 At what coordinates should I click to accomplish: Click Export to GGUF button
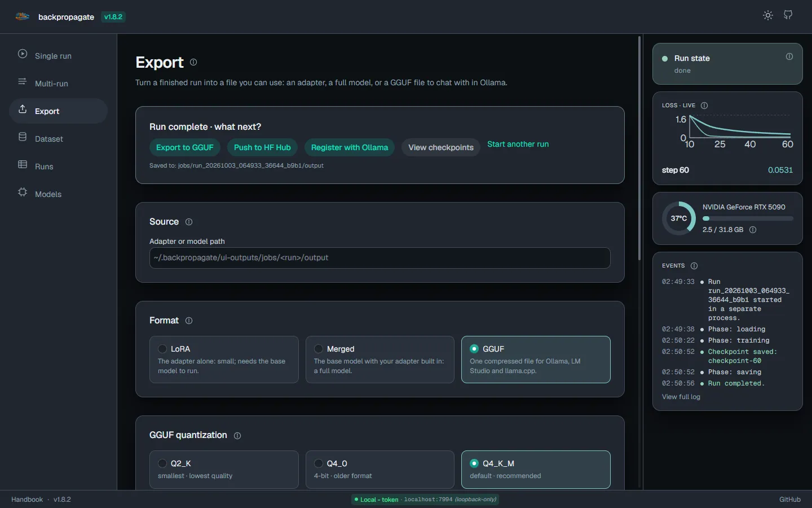pos(185,147)
